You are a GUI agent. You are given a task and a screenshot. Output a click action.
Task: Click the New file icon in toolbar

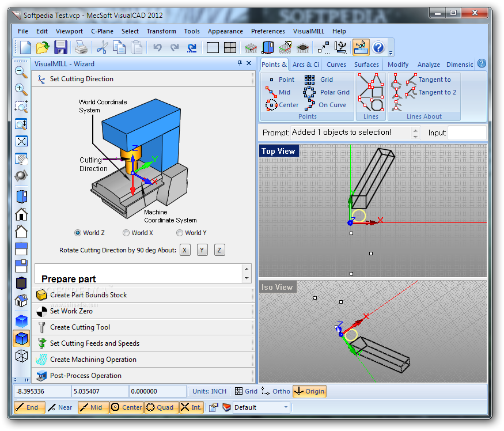[25, 48]
